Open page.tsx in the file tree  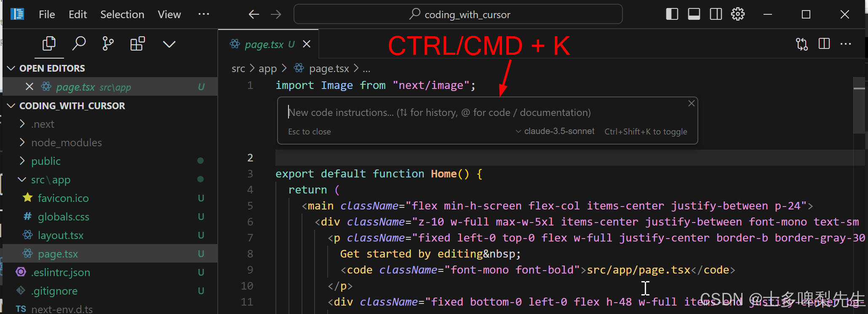(x=110, y=254)
